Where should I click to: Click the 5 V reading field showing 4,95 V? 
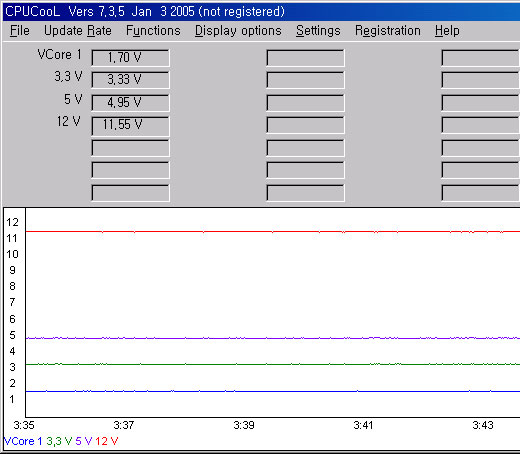click(130, 103)
